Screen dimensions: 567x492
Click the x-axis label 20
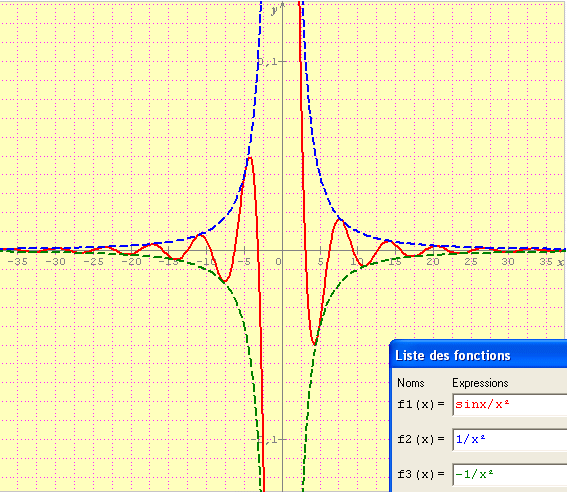[433, 261]
